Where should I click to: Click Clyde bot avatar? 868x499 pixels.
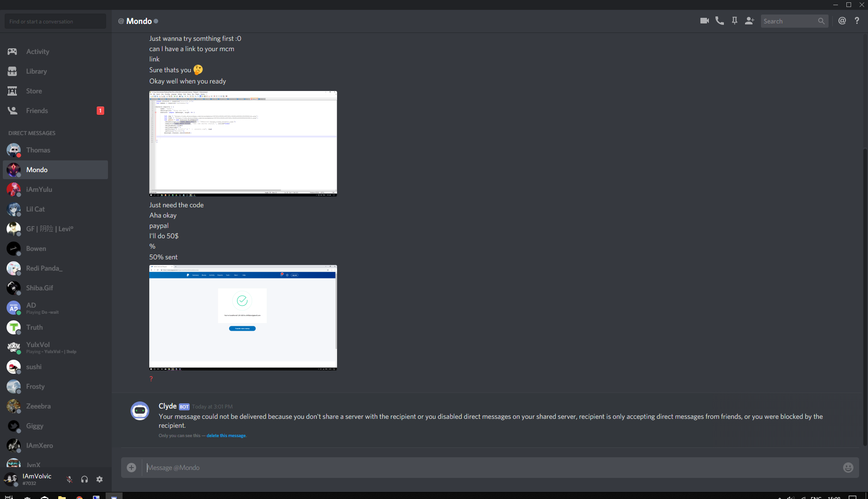[x=140, y=411]
